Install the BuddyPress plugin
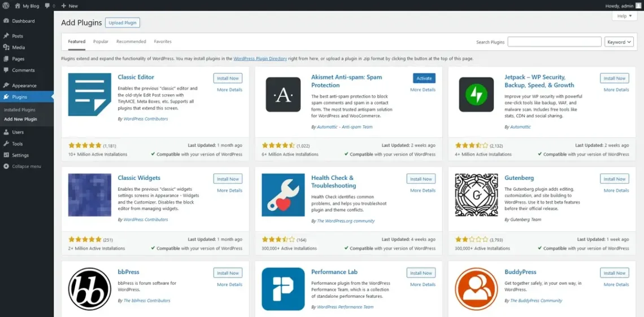Image resolution: width=644 pixels, height=317 pixels. pos(615,273)
